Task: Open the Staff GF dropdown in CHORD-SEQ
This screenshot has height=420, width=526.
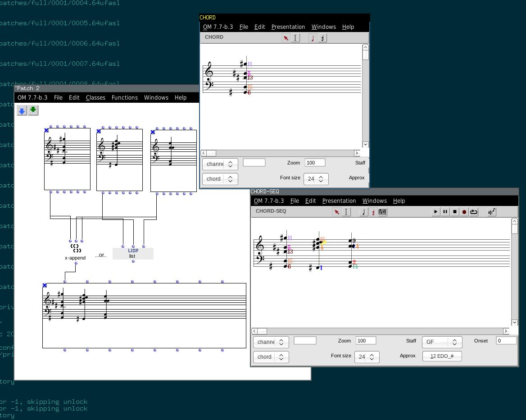Action: [x=442, y=342]
